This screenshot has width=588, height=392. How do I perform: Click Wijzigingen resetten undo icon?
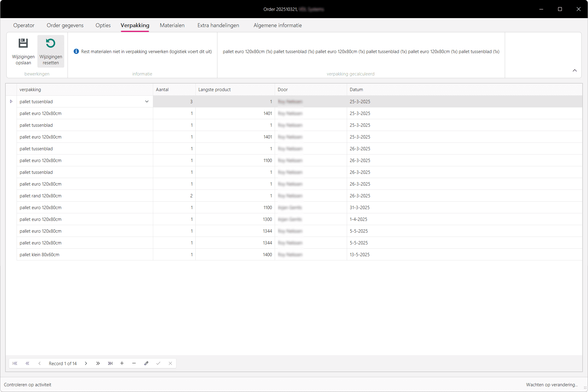pos(51,43)
